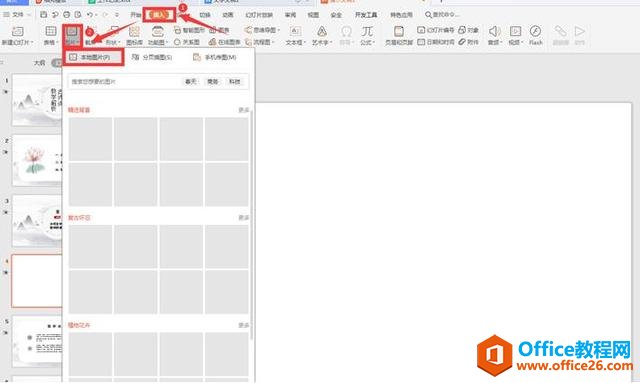
Task: Click the Print Preview icon
Action: (78, 15)
